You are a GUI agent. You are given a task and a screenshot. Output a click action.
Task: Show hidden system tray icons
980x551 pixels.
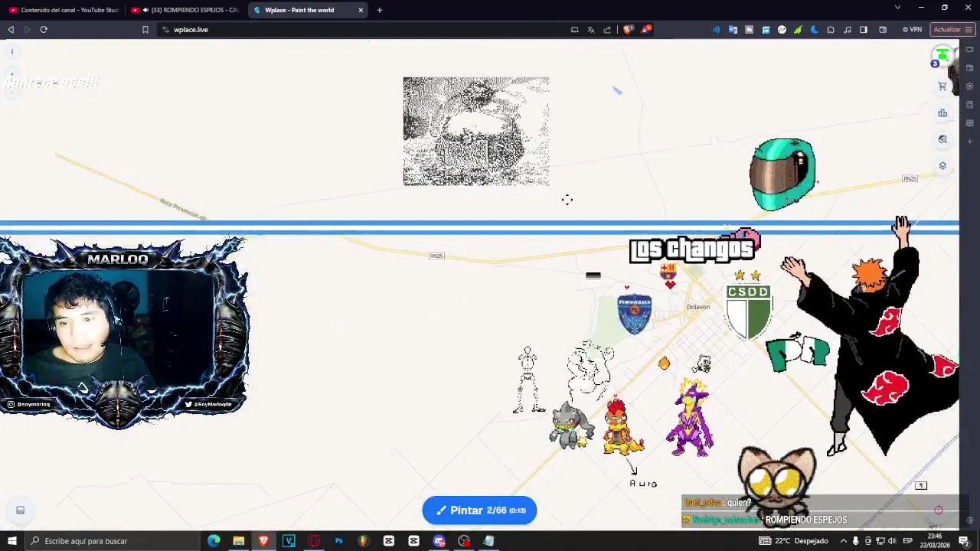coord(844,541)
